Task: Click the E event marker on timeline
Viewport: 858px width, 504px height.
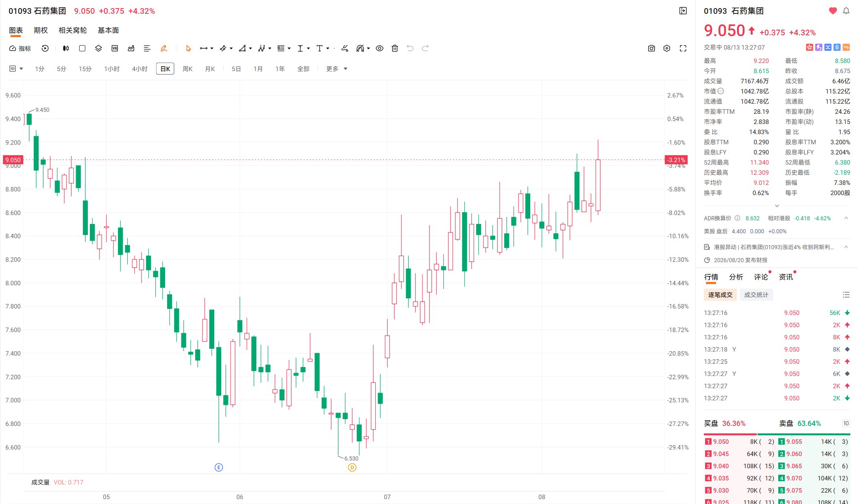Action: [219, 467]
